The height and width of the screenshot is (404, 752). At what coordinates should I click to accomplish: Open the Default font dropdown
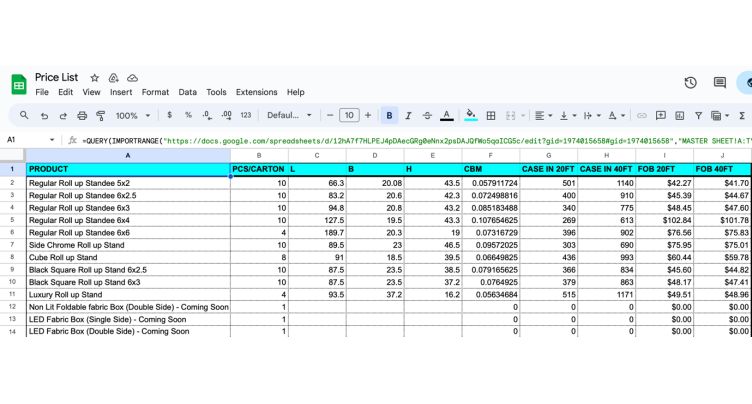[289, 115]
